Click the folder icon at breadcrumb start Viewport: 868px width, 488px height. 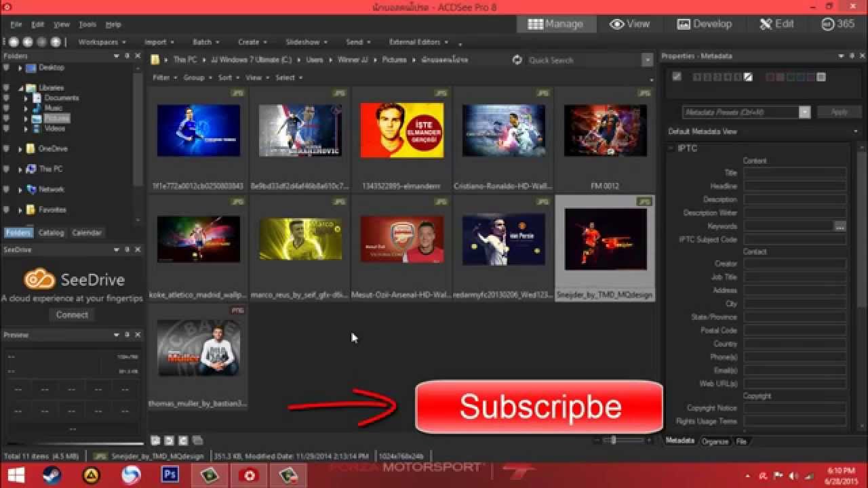(x=155, y=60)
